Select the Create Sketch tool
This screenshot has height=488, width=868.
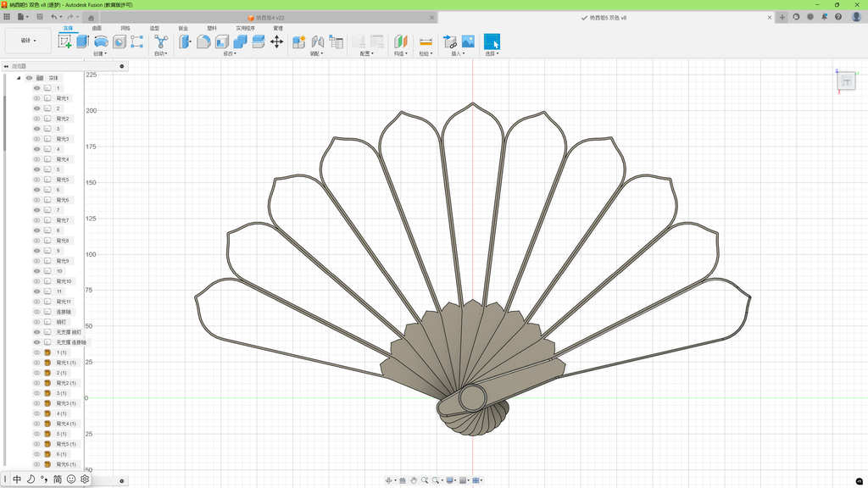pos(64,42)
